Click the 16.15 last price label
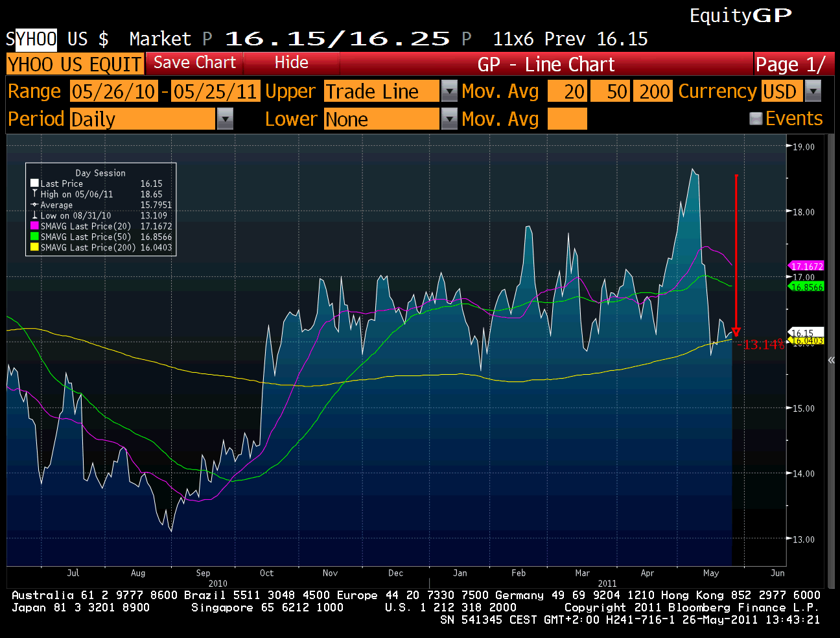840x638 pixels. 806,333
